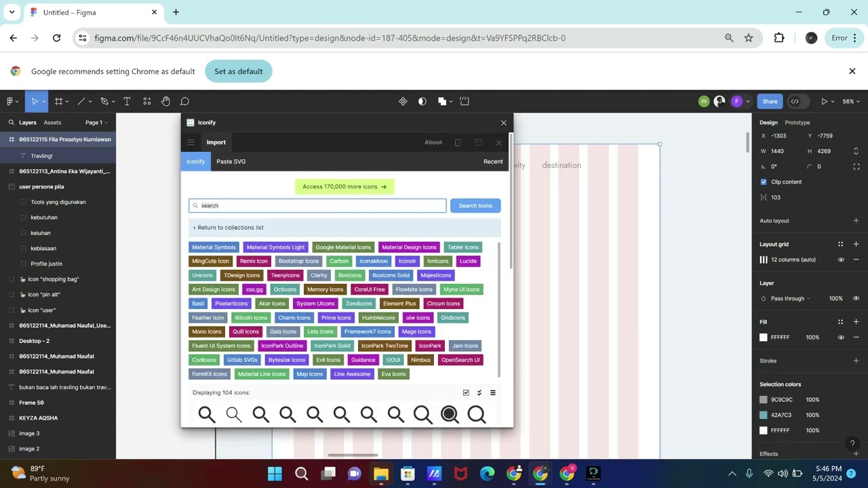Open Layout grid styles icon
868x488 pixels.
(840, 244)
